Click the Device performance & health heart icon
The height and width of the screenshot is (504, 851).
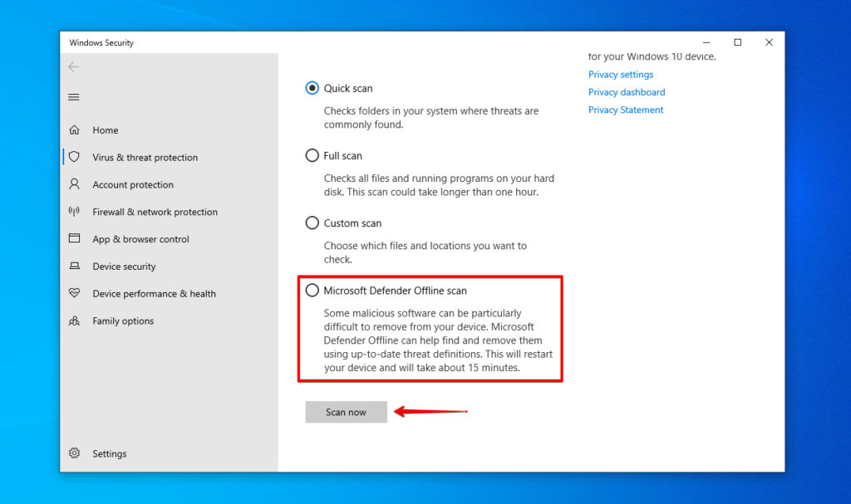click(74, 294)
